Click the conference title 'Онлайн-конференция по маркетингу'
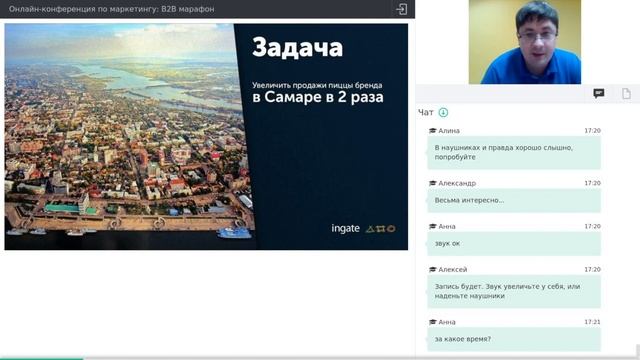640x360 pixels. coord(111,9)
